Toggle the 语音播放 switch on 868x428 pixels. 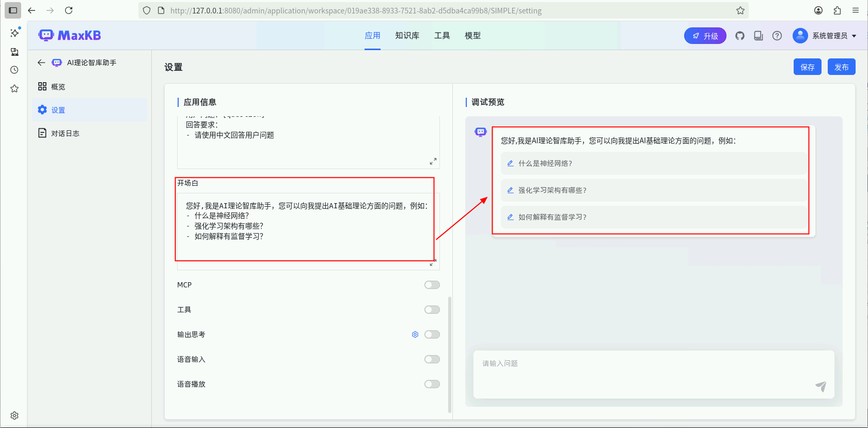[432, 384]
